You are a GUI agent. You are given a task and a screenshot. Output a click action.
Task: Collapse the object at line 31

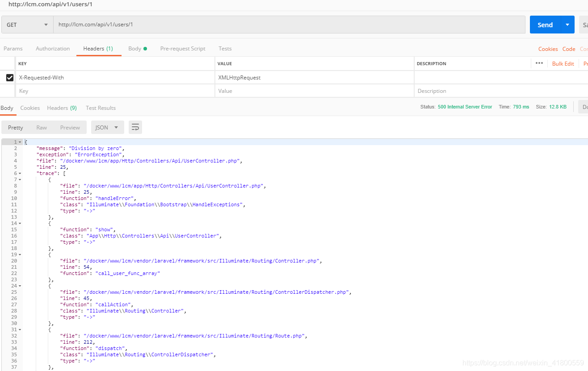(20, 329)
